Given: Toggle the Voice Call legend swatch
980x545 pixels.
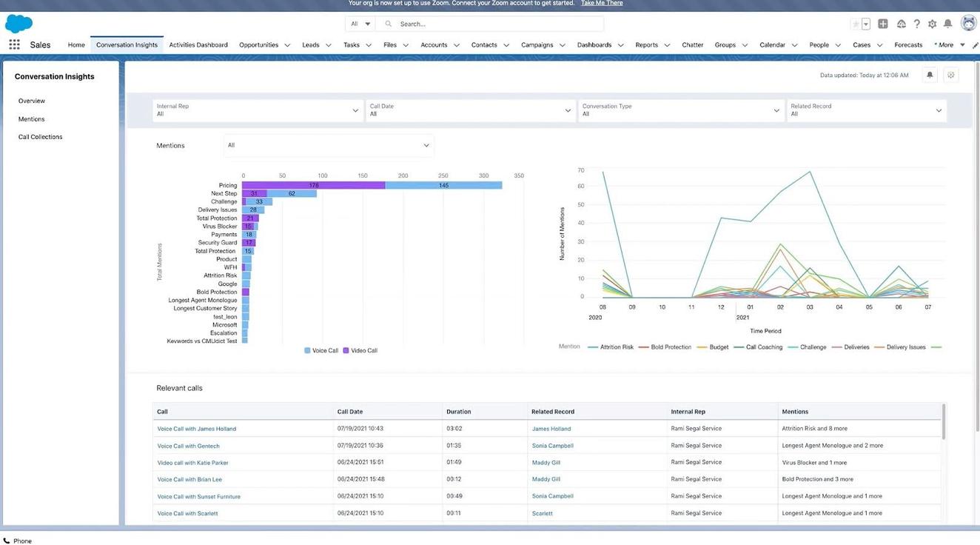Looking at the screenshot, I should pyautogui.click(x=307, y=350).
